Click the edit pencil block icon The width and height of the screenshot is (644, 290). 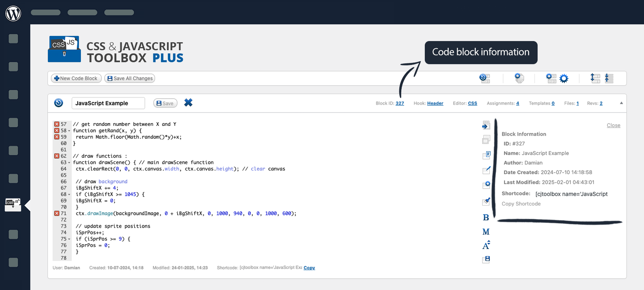click(x=486, y=170)
